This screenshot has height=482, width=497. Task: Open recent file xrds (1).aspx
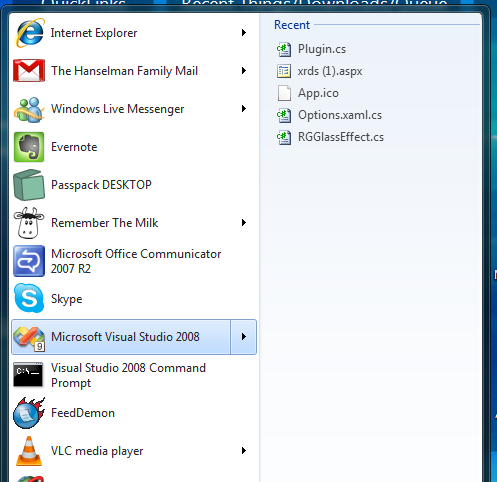(330, 71)
